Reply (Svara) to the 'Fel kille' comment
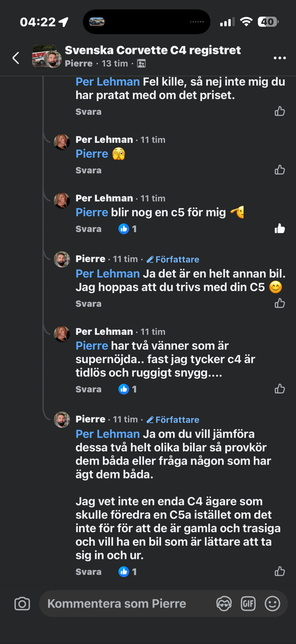The image size is (296, 644). 88,112
